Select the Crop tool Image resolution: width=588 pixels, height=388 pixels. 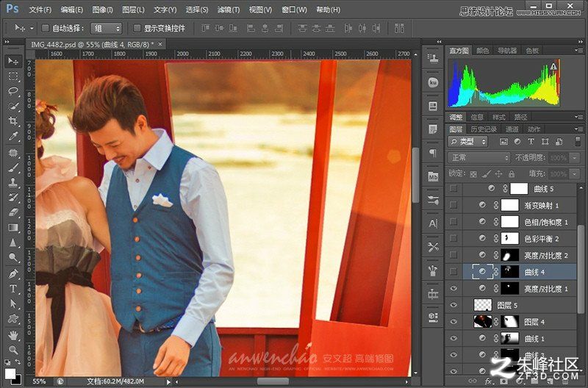(13, 121)
